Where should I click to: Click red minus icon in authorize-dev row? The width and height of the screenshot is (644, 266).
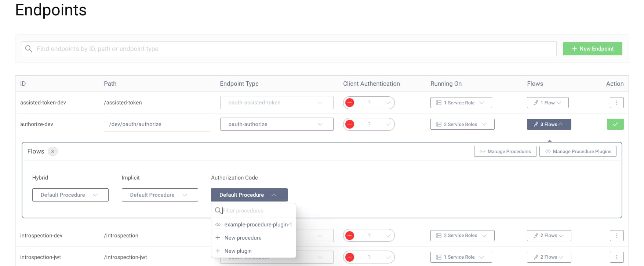coord(350,124)
